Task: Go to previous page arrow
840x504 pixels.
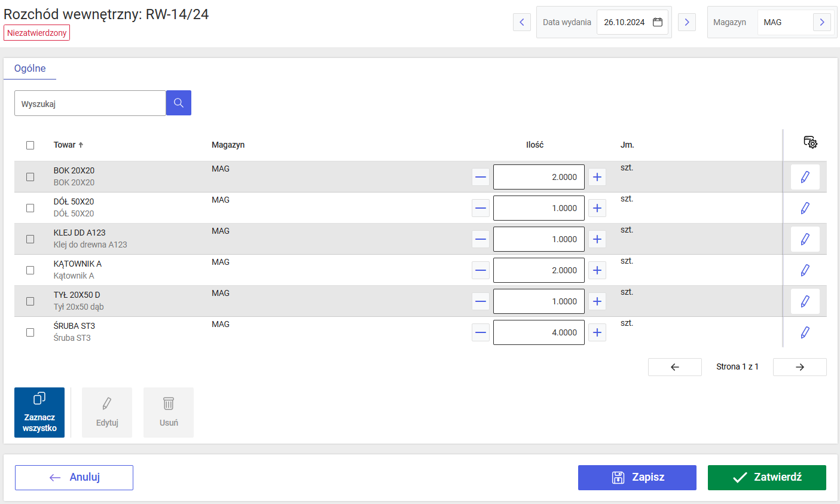Action: (675, 367)
